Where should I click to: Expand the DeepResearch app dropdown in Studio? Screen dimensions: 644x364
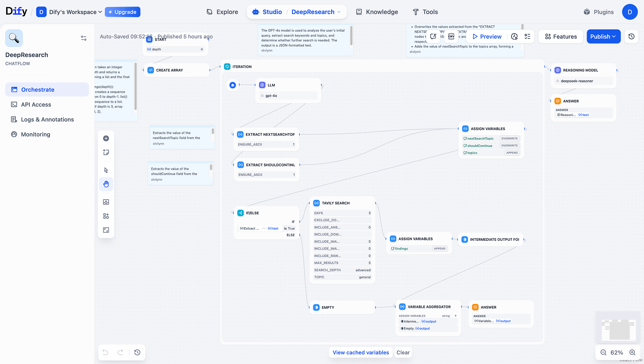point(316,12)
